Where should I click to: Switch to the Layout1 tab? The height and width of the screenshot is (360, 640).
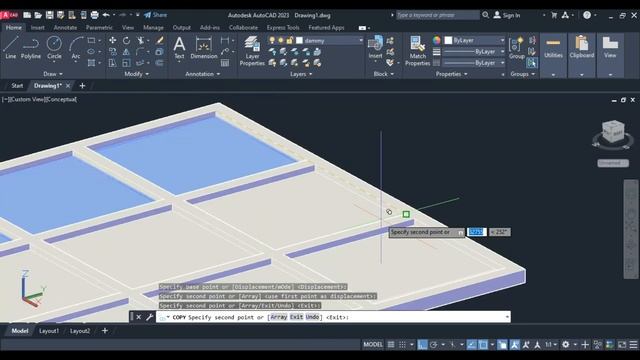click(x=49, y=331)
